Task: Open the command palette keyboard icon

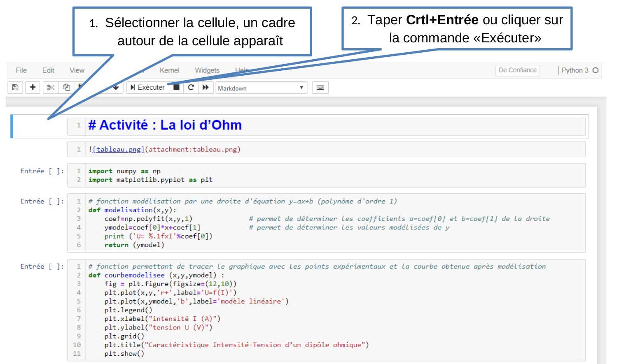Action: 320,87
